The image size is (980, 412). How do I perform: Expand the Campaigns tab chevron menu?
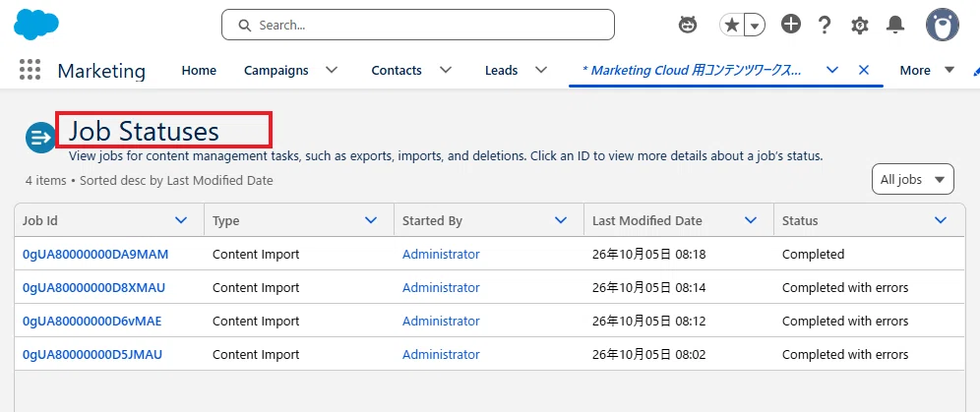click(332, 70)
